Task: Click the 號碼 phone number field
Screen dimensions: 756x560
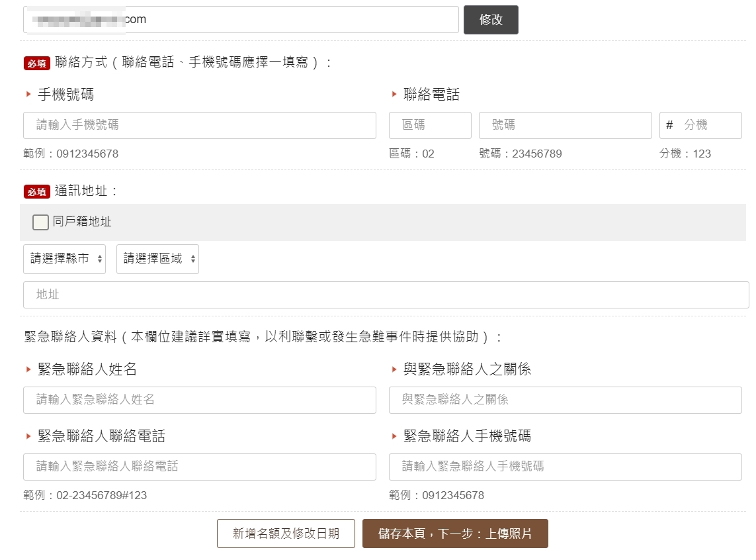Action: (x=565, y=125)
